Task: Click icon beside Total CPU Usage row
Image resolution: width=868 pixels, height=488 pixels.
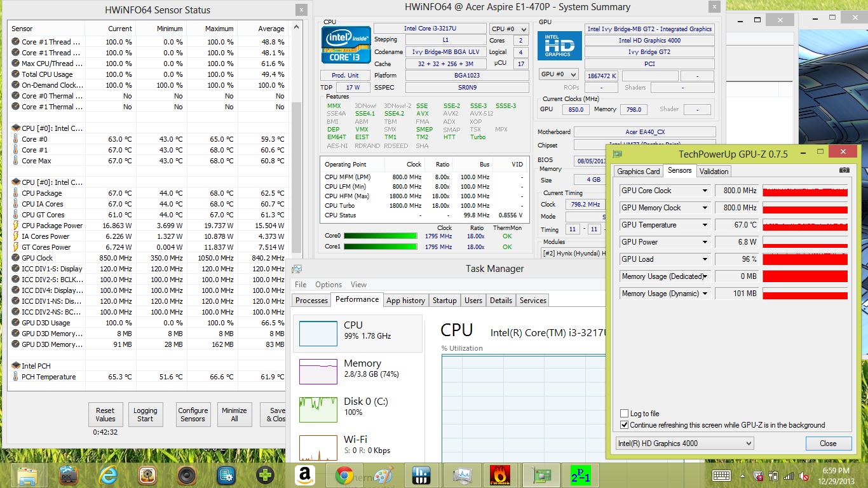Action: click(15, 74)
